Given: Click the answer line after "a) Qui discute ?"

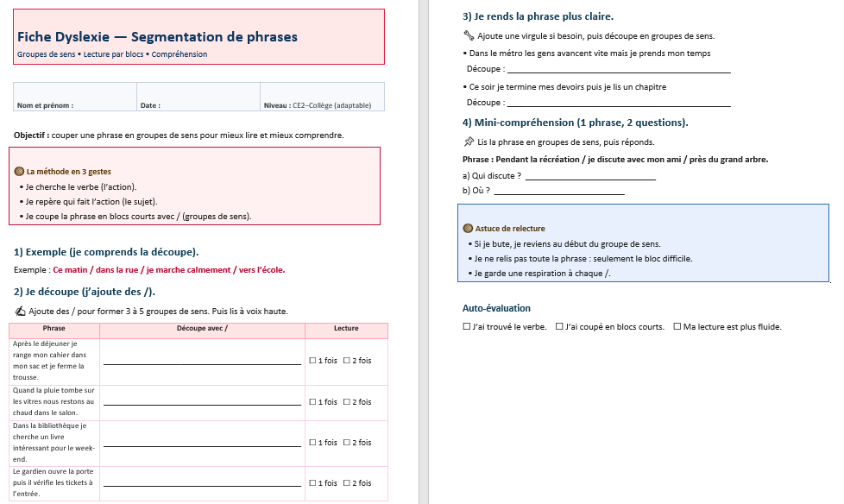Looking at the screenshot, I should 590,178.
